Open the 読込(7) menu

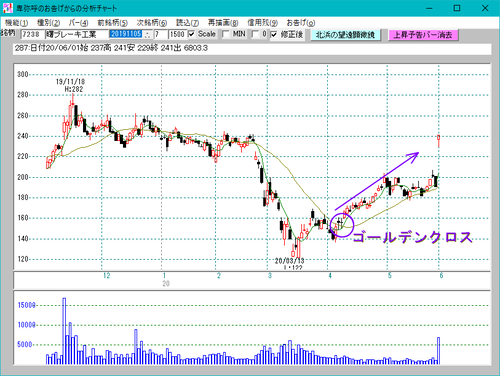click(187, 23)
